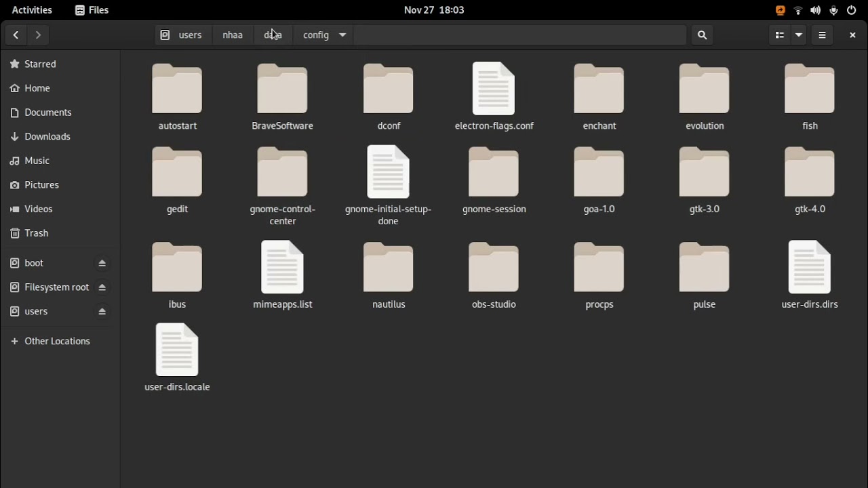Select the dconf folder

tap(389, 96)
